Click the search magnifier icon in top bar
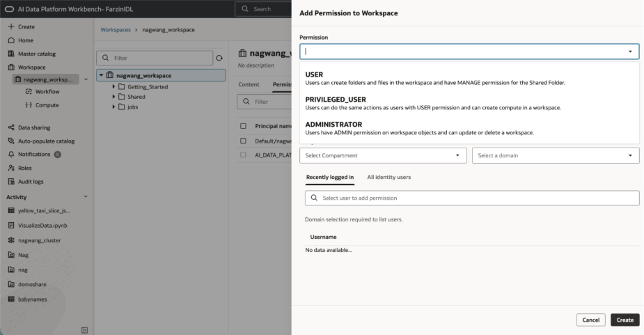This screenshot has height=335, width=644. (x=245, y=8)
